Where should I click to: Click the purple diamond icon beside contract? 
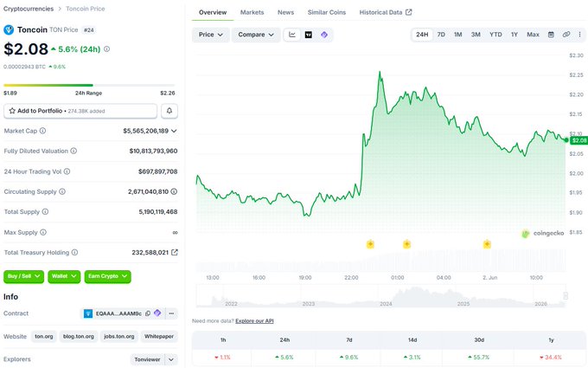tap(157, 313)
